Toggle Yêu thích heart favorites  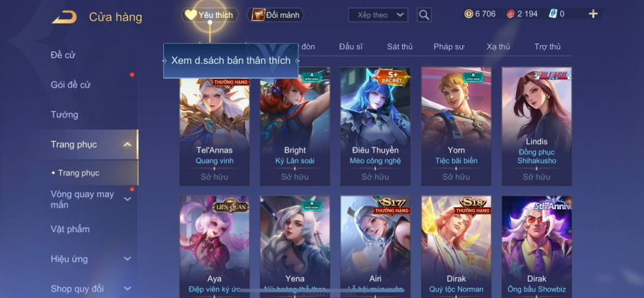(x=210, y=15)
